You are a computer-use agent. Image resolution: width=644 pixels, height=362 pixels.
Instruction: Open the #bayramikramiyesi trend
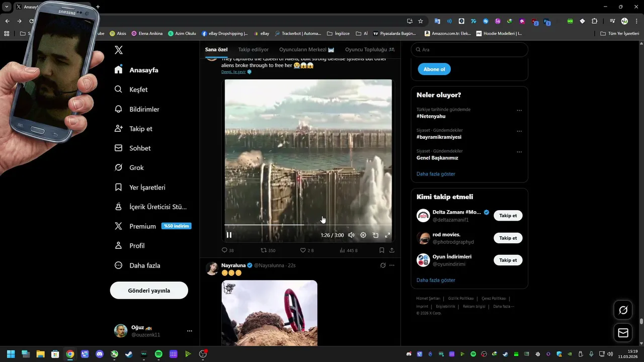pyautogui.click(x=439, y=137)
